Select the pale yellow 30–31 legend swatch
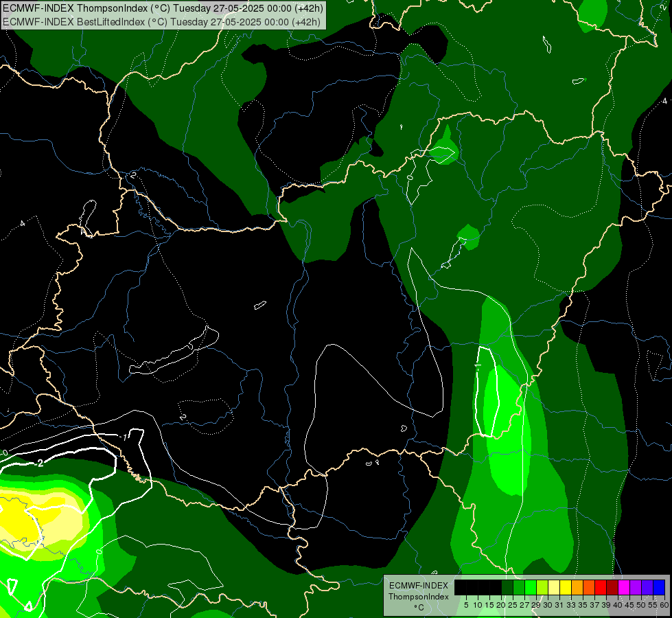672x618 pixels. [554, 588]
